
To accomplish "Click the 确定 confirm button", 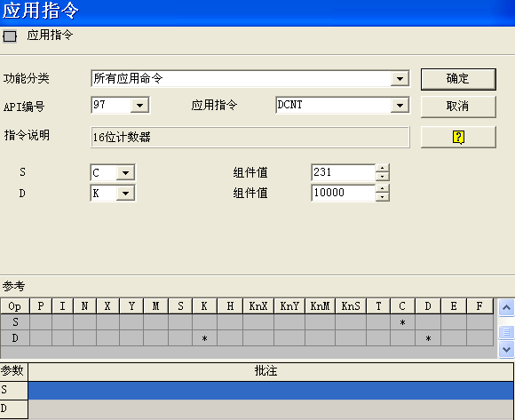I will (458, 79).
